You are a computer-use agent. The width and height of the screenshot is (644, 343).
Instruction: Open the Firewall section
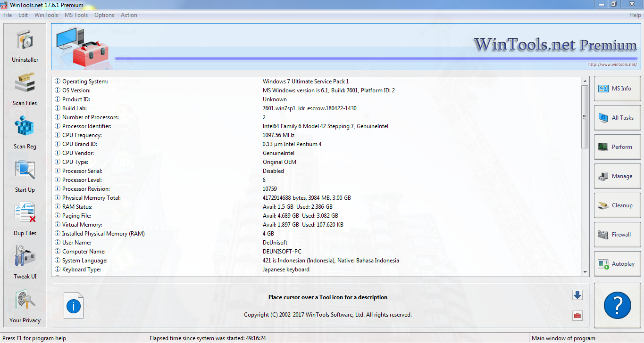[x=617, y=235]
